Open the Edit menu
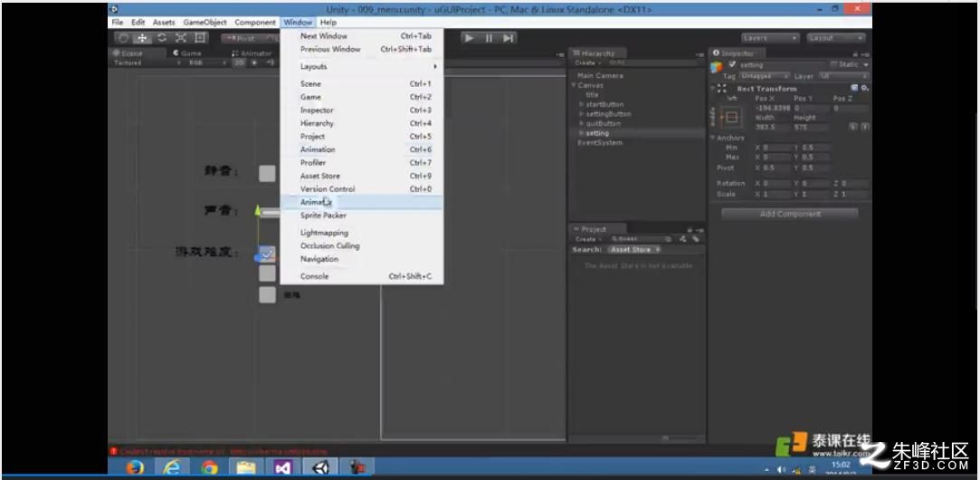 tap(138, 22)
